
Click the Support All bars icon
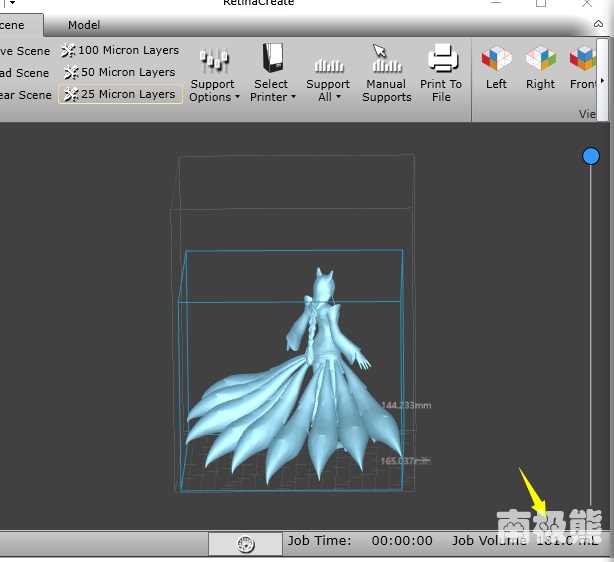[329, 65]
